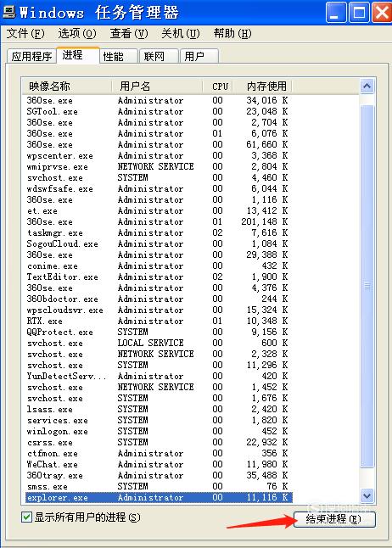Select the taskmgr.exe process
392x548 pixels.
(x=159, y=232)
